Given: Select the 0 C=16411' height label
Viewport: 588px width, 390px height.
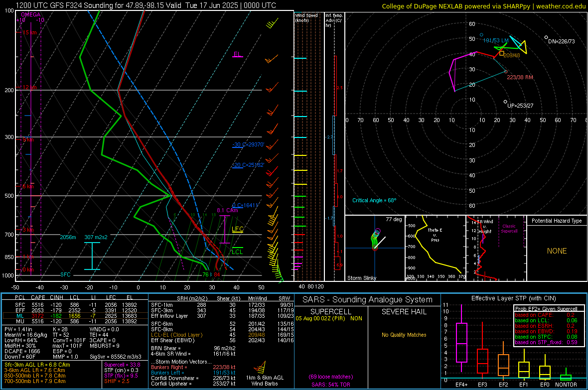Looking at the screenshot, I should 246,205.
